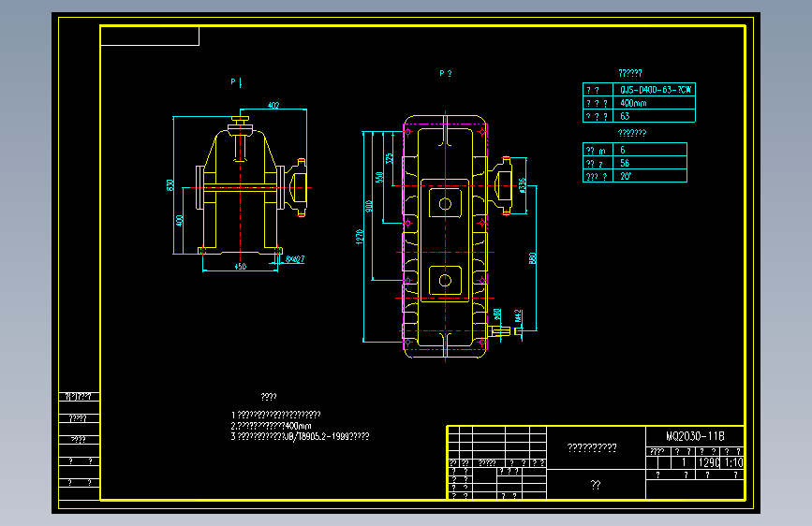This screenshot has width=812, height=526.
Task: Click the 1270 overall length dimension
Action: click(x=360, y=237)
